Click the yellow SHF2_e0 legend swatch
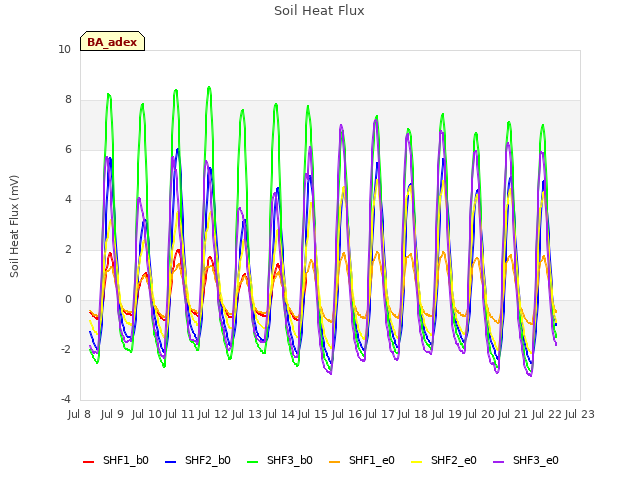 coord(417,462)
